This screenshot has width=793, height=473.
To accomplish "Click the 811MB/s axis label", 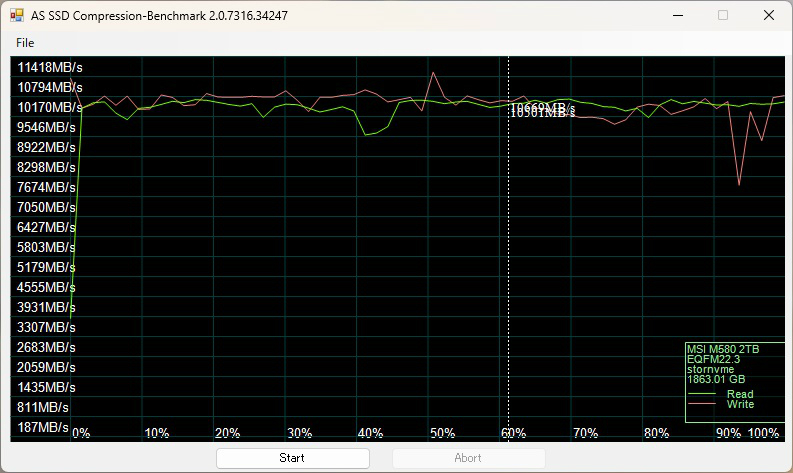I will tap(42, 407).
